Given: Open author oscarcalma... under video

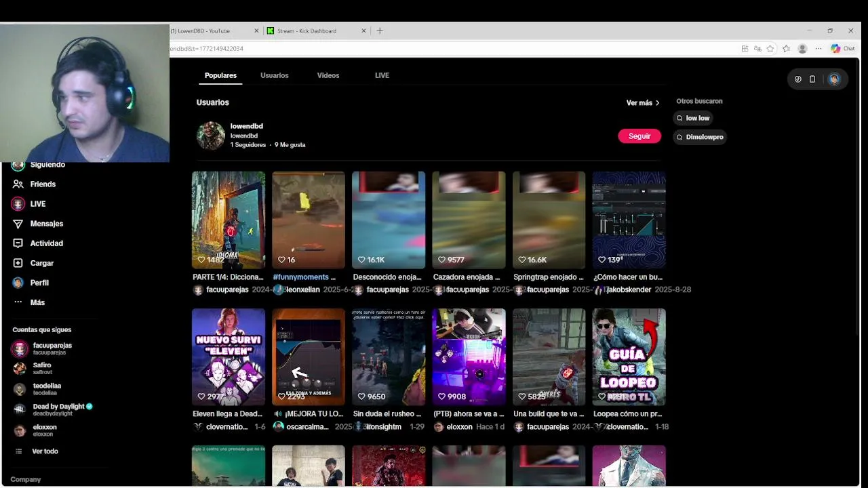Looking at the screenshot, I should (x=307, y=426).
